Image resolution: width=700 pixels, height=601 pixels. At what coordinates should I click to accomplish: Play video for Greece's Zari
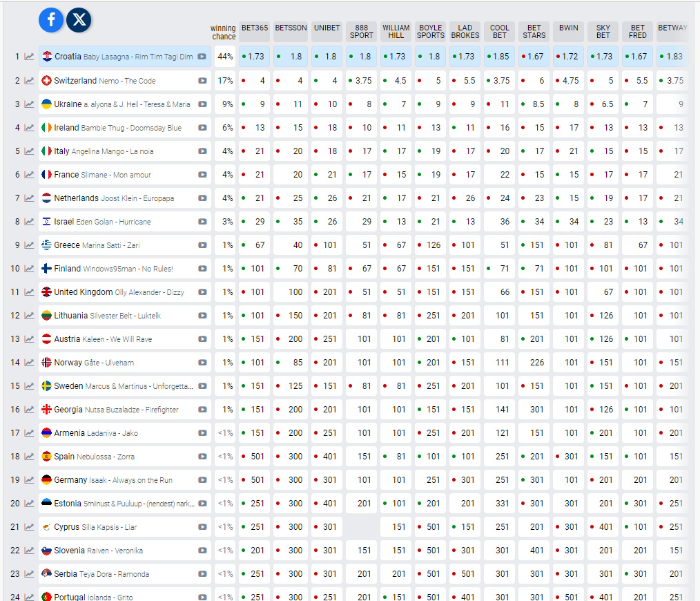coord(202,245)
